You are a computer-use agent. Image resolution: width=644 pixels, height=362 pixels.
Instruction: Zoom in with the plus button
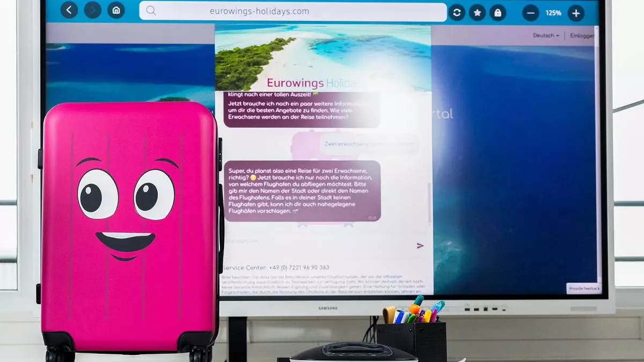[x=576, y=12]
